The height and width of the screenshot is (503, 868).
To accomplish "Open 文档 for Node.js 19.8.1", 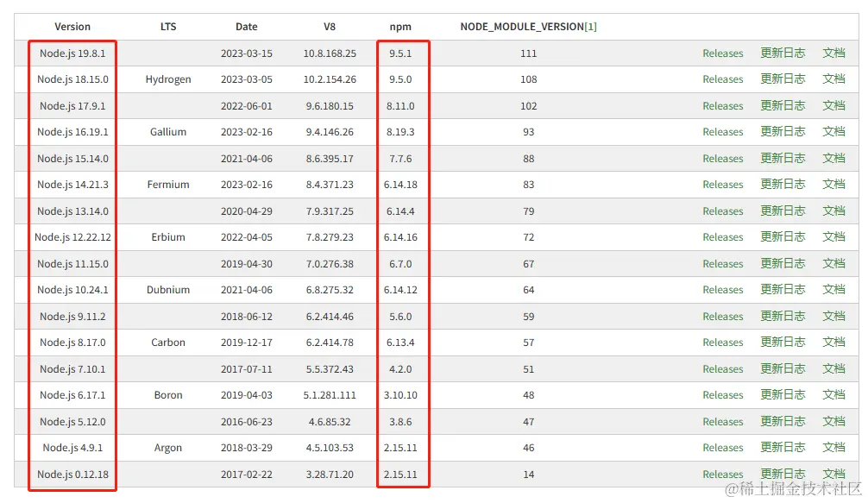I will click(833, 53).
